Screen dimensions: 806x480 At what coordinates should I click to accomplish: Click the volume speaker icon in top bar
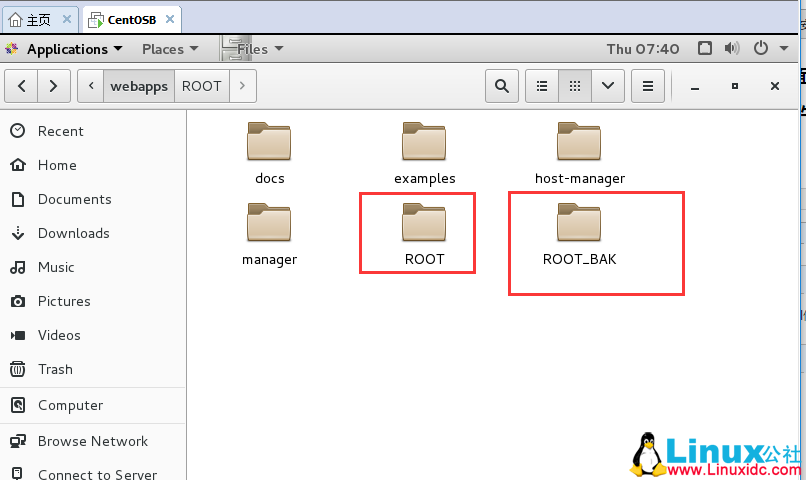pos(732,49)
